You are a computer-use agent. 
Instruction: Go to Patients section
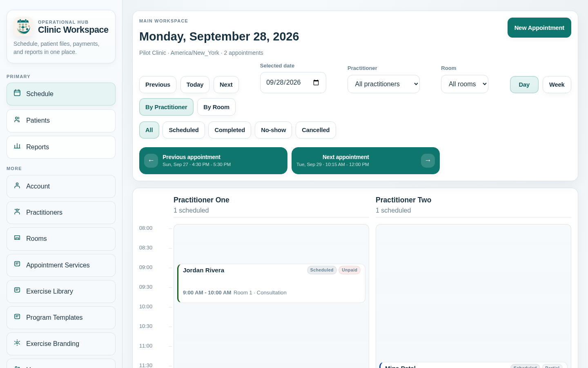click(x=61, y=121)
